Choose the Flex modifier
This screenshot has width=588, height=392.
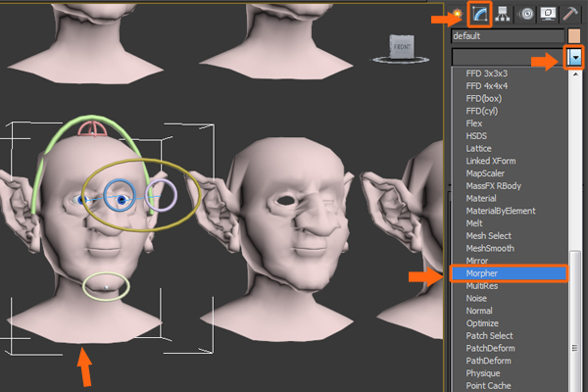point(474,123)
